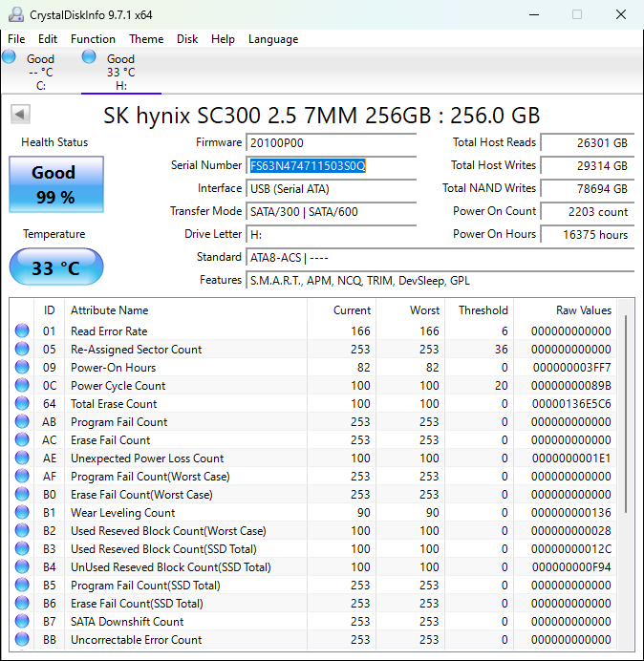Click raw value 000000003FF7
The height and width of the screenshot is (661, 644).
click(x=571, y=368)
